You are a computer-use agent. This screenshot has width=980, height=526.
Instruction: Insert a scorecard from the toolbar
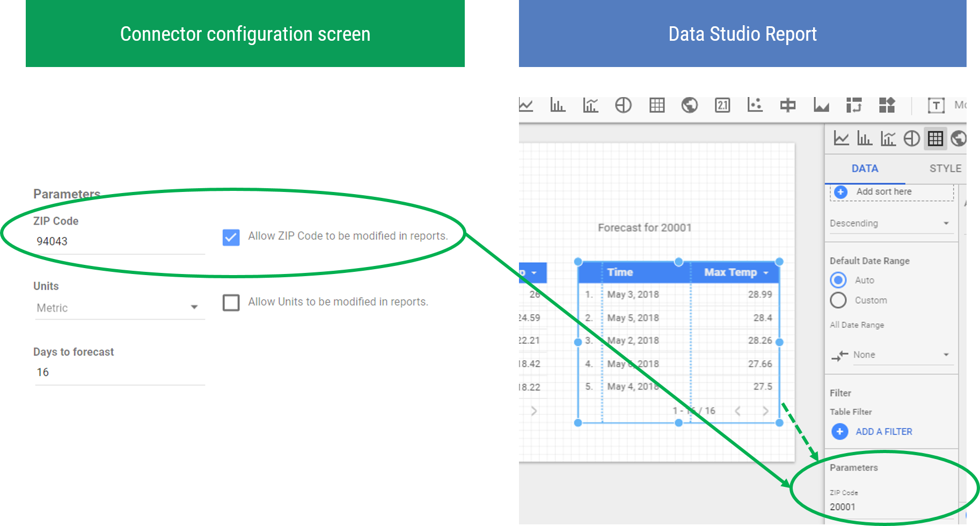[x=722, y=106]
